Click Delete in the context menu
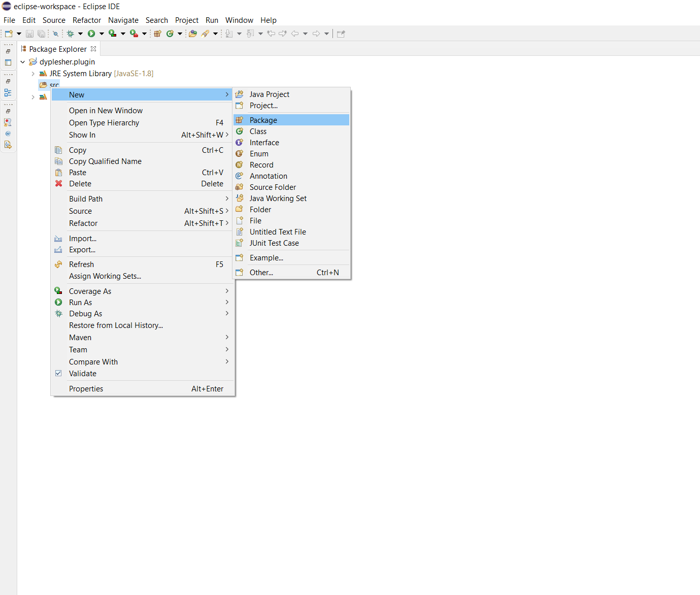 click(x=143, y=184)
